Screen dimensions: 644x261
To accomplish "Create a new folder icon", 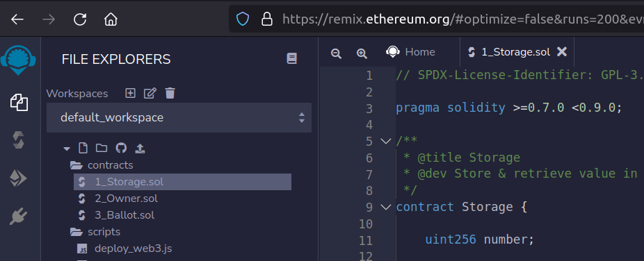I will (x=102, y=148).
